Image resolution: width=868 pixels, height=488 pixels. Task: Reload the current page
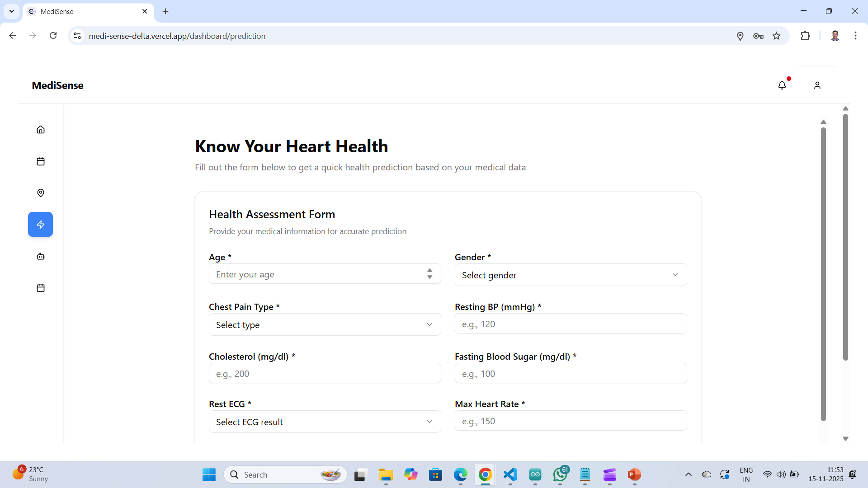click(53, 36)
